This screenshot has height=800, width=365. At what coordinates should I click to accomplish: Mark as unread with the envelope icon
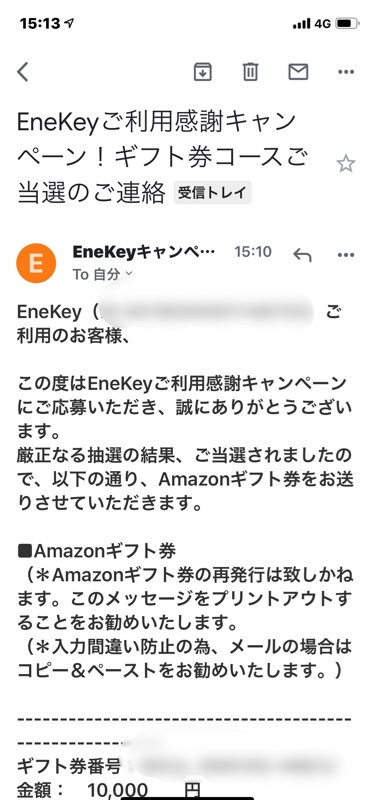tap(298, 72)
